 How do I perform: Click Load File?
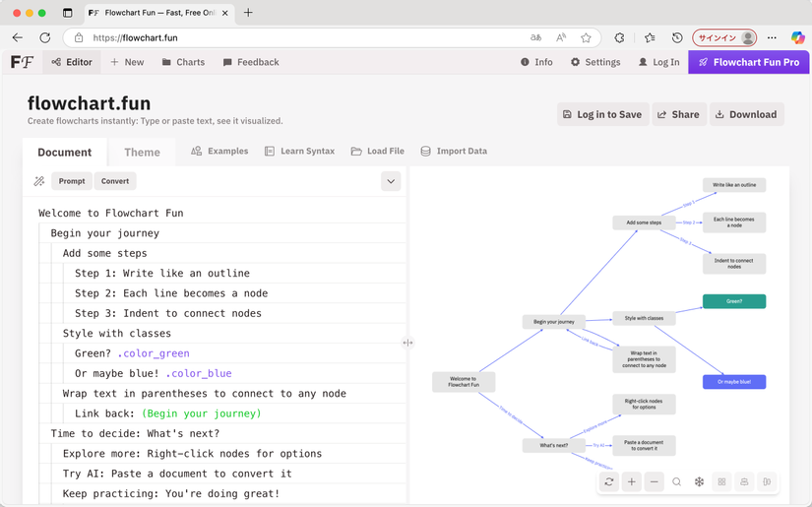[378, 152]
